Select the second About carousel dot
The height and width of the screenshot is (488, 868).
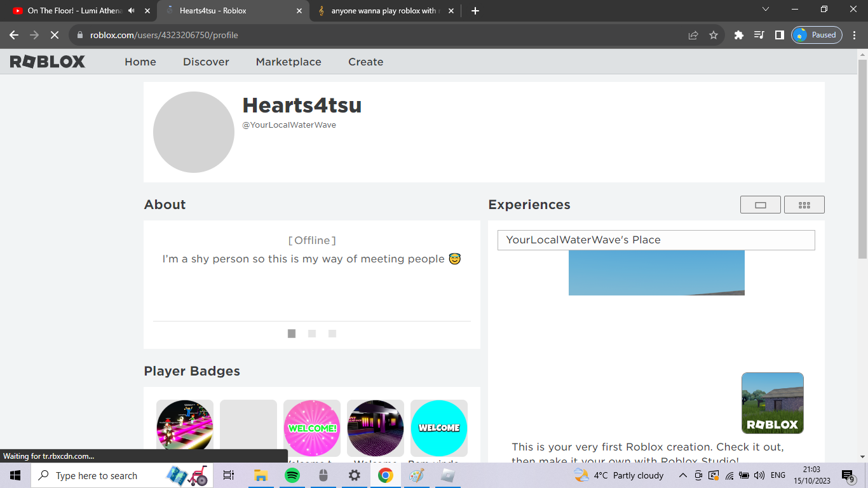point(312,334)
